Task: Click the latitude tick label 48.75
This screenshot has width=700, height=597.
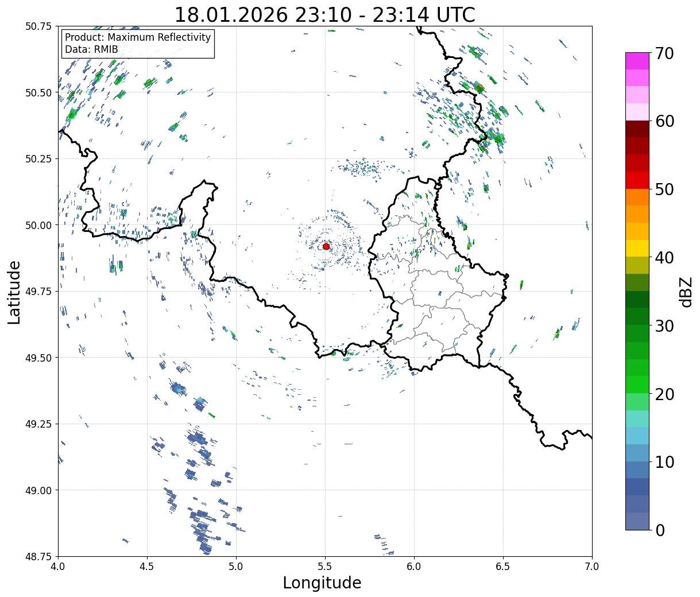Action: click(38, 556)
